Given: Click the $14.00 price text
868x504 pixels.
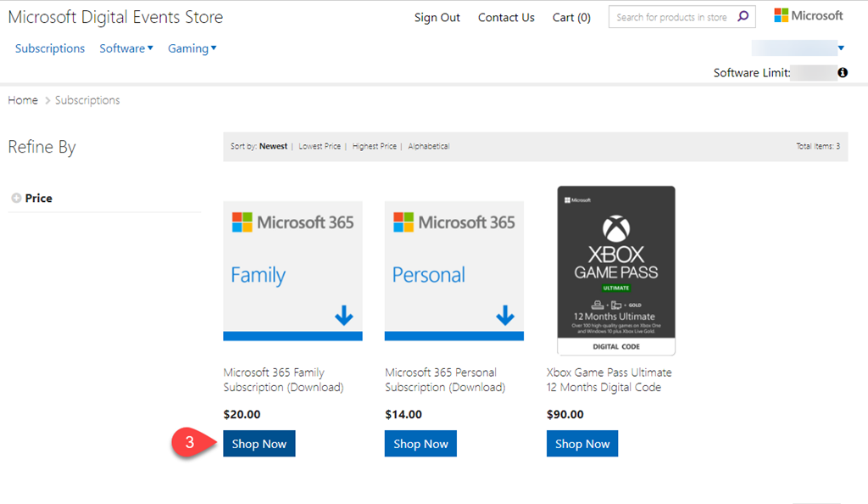Looking at the screenshot, I should [403, 414].
